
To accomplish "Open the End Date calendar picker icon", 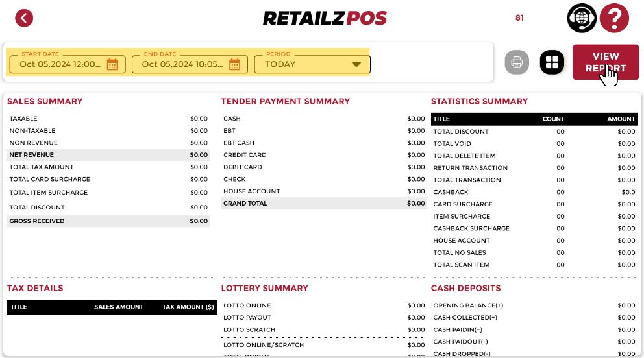I will pos(234,64).
